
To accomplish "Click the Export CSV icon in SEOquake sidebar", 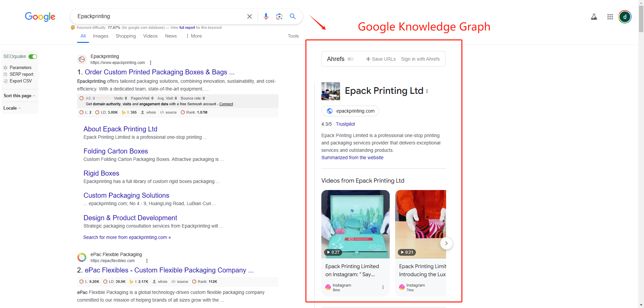I will (x=5, y=81).
